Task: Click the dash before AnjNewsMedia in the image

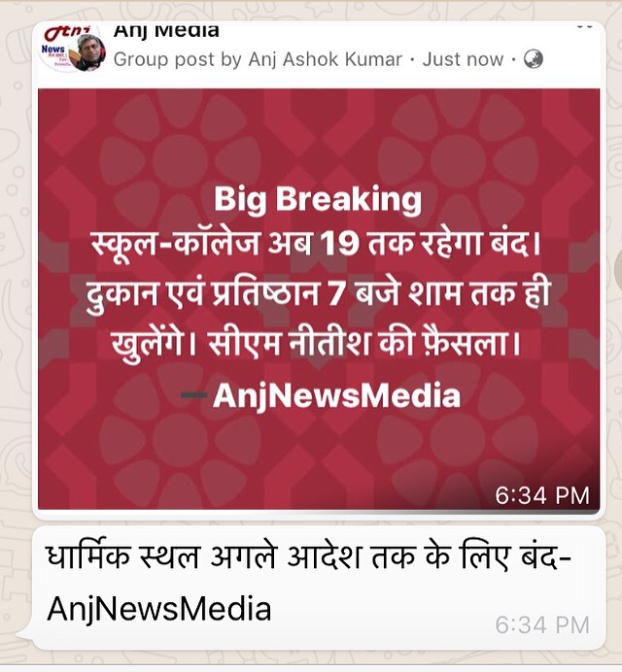Action: pyautogui.click(x=194, y=394)
